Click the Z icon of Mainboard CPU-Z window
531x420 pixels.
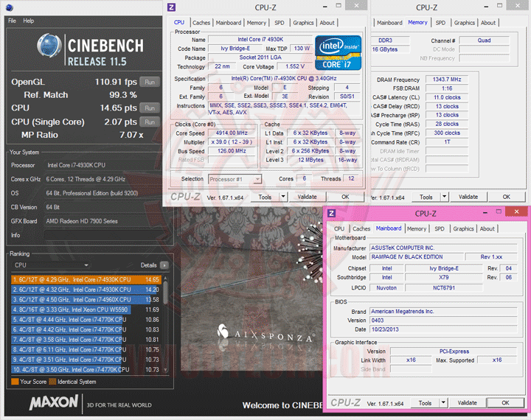[332, 213]
